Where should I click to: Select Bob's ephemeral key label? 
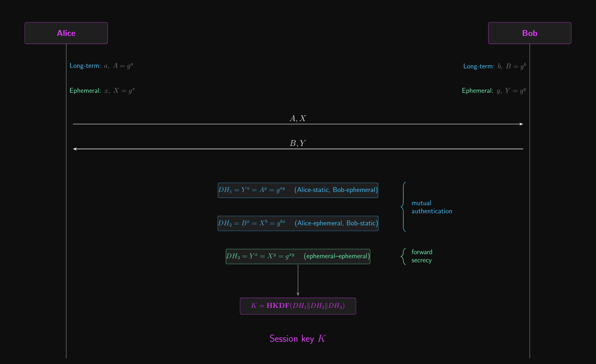tap(494, 91)
